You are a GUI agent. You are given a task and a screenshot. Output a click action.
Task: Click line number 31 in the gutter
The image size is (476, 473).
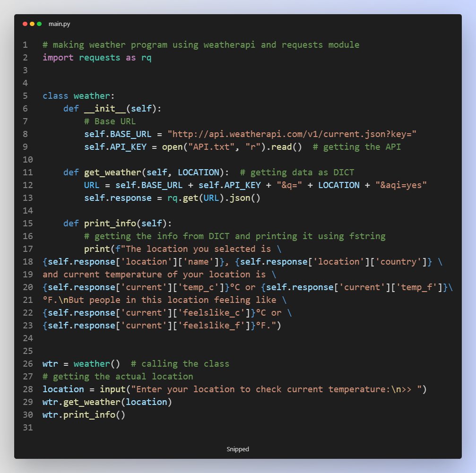pyautogui.click(x=27, y=427)
